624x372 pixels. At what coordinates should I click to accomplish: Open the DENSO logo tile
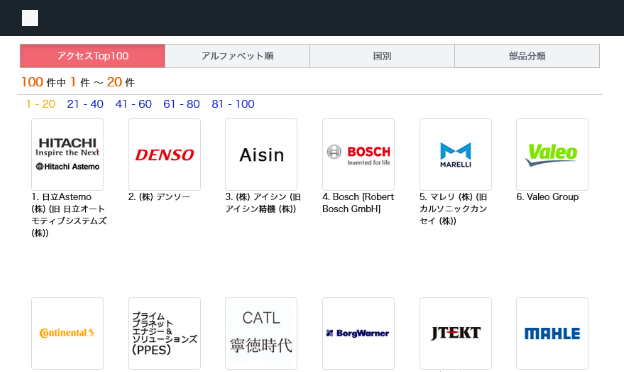pos(164,154)
